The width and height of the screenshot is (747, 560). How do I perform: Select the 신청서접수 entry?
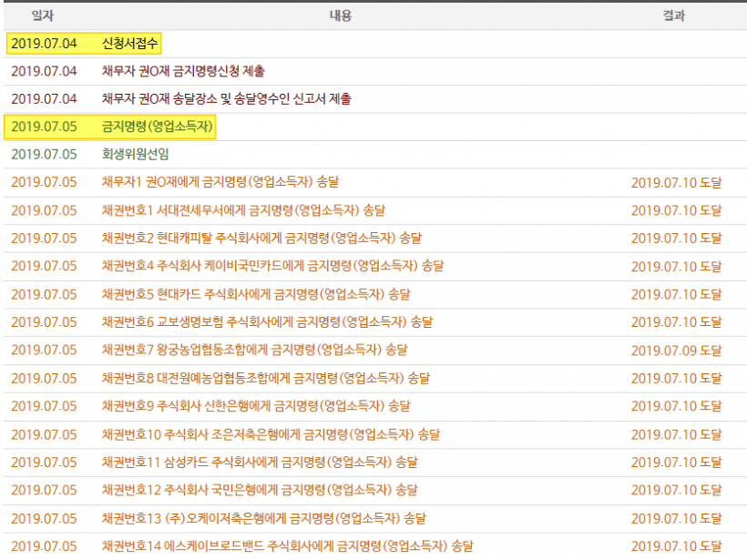(129, 44)
